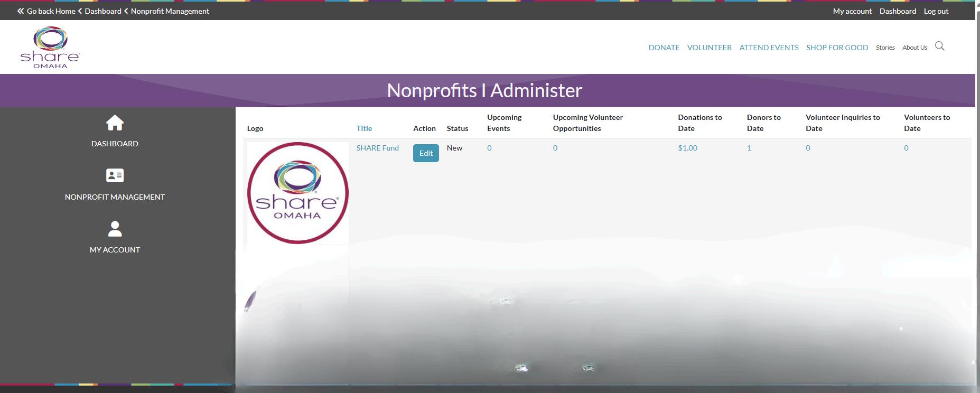Open Donors to Date count 1
The width and height of the screenshot is (980, 393).
(749, 148)
